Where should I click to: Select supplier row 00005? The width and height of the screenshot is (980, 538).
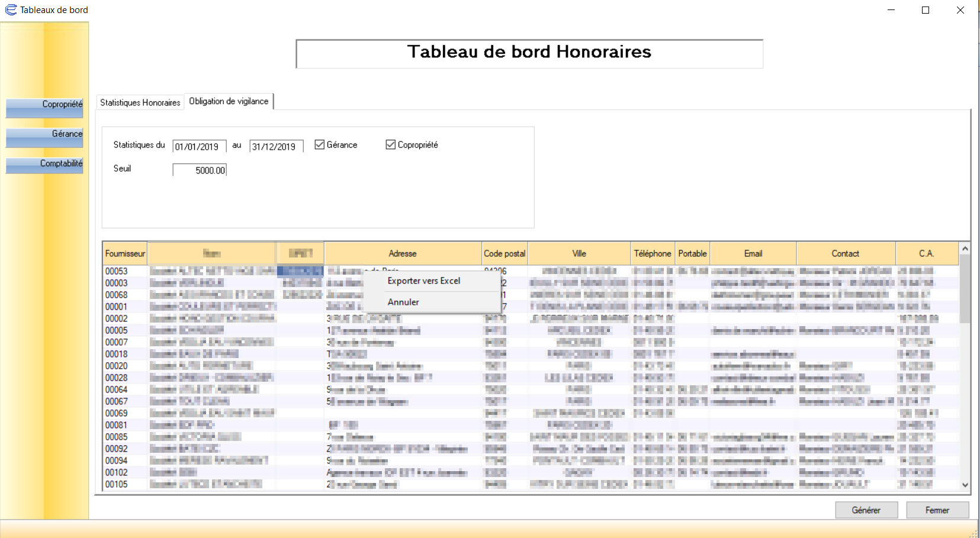coord(531,330)
